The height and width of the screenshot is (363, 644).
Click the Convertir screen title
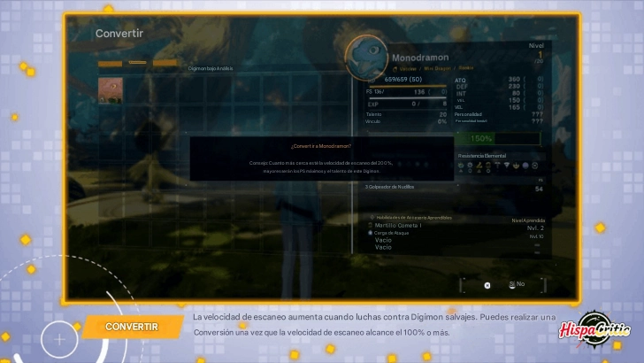click(119, 34)
